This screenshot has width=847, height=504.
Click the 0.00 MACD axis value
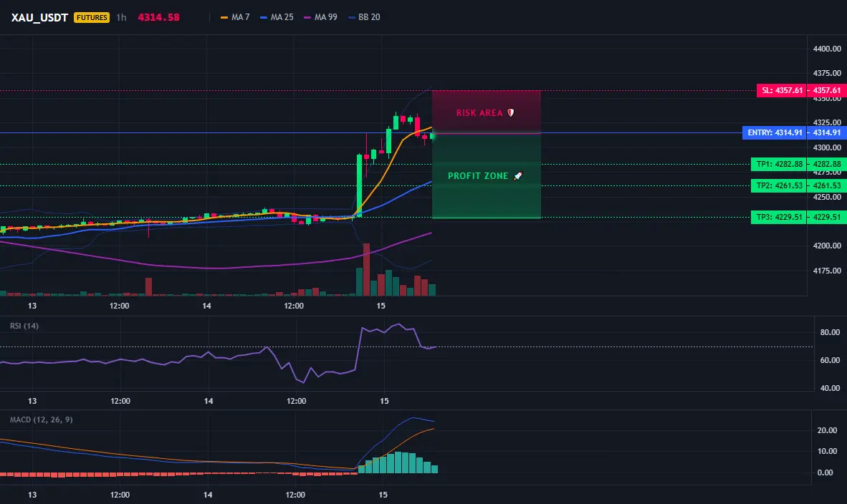826,472
